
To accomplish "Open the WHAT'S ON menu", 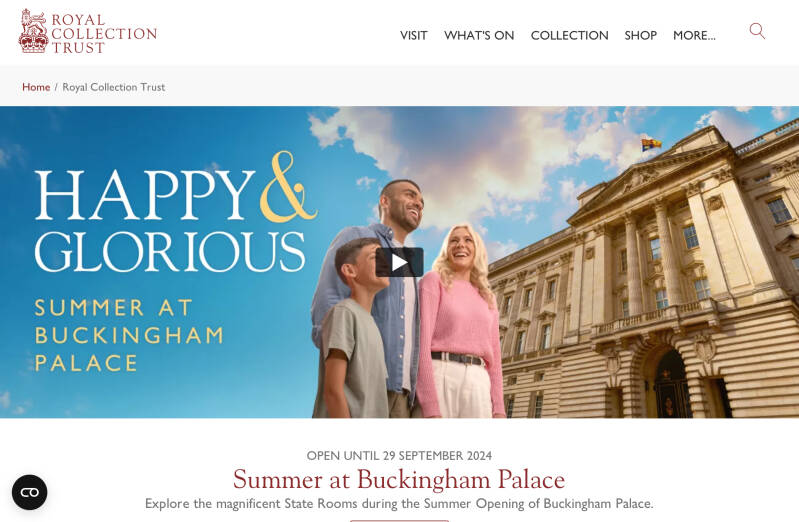I will pyautogui.click(x=479, y=35).
